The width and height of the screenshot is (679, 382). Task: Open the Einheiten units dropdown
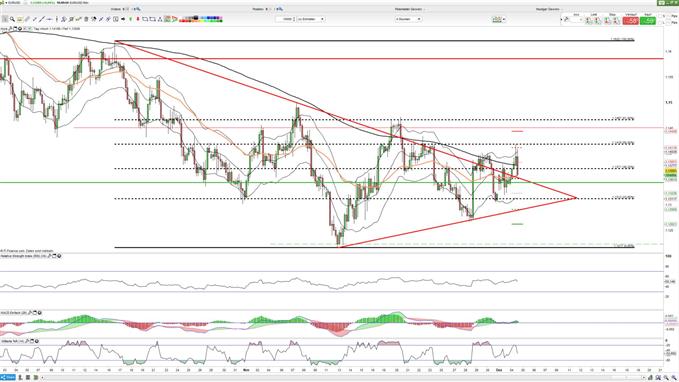pyautogui.click(x=310, y=19)
